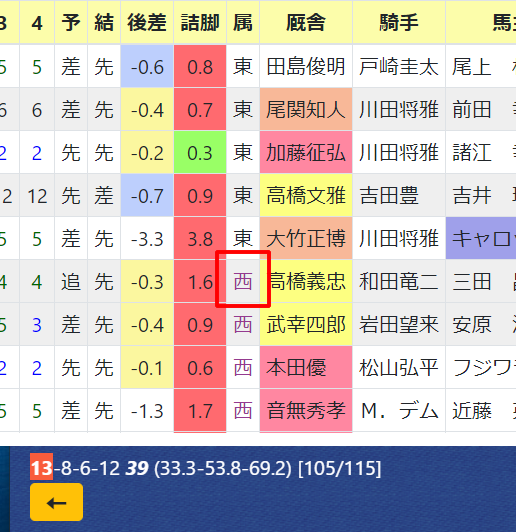The height and width of the screenshot is (532, 516).
Task: Click the 1.6 詰脚 value
Action: tap(200, 282)
